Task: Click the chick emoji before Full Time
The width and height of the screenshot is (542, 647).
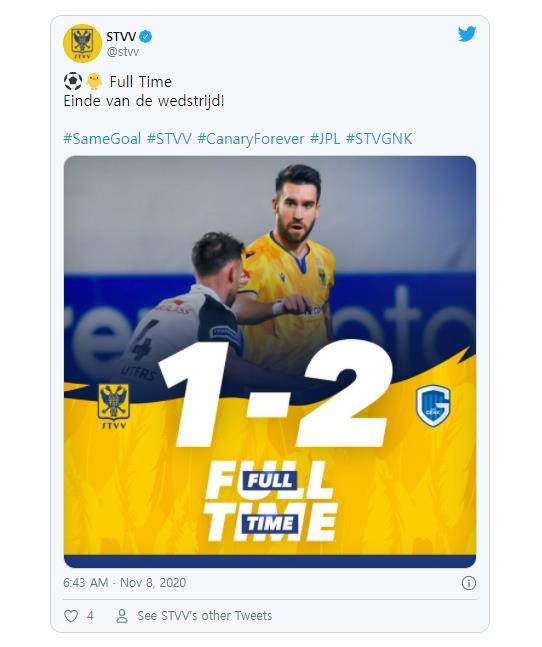Action: 94,81
